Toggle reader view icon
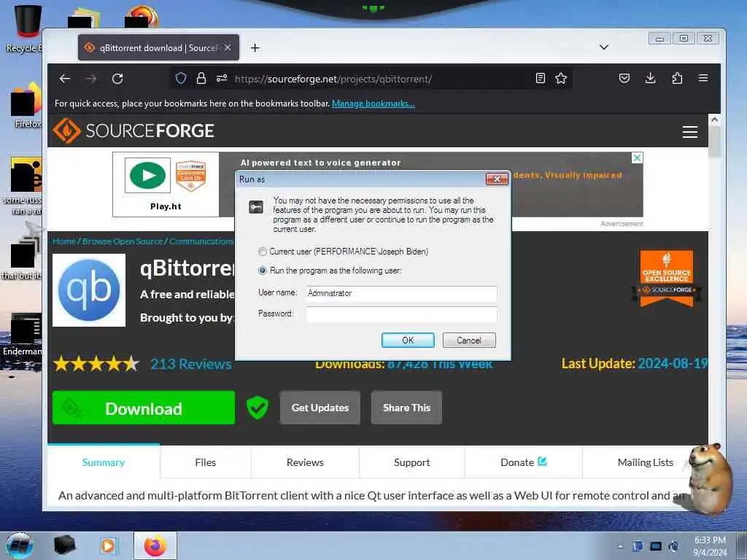The width and height of the screenshot is (747, 560). point(541,78)
